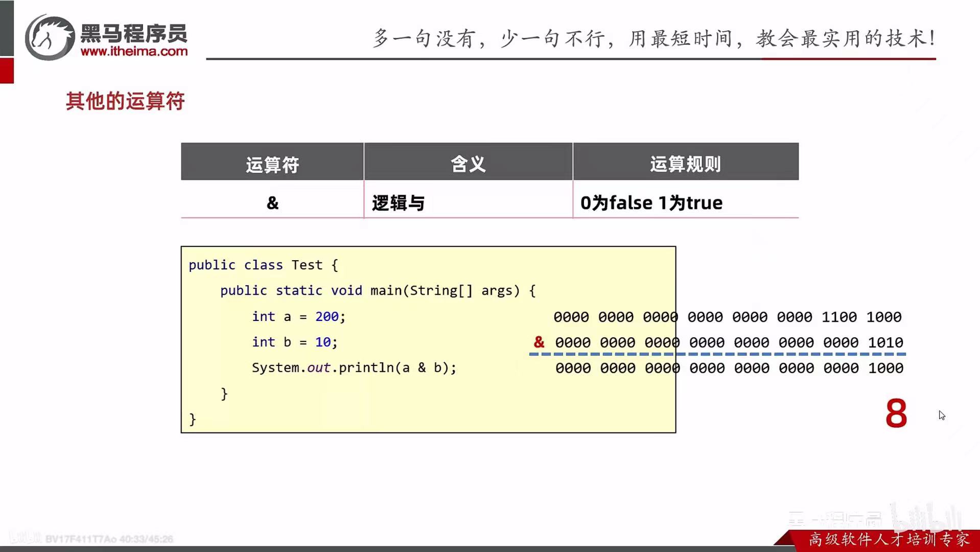Click the 黑马程序员 rooster logo
The image size is (980, 552).
point(49,36)
